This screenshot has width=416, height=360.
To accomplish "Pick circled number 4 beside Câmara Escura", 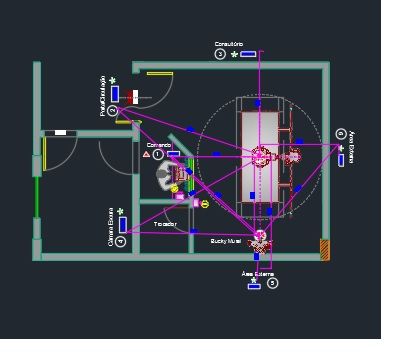I will pos(121,241).
